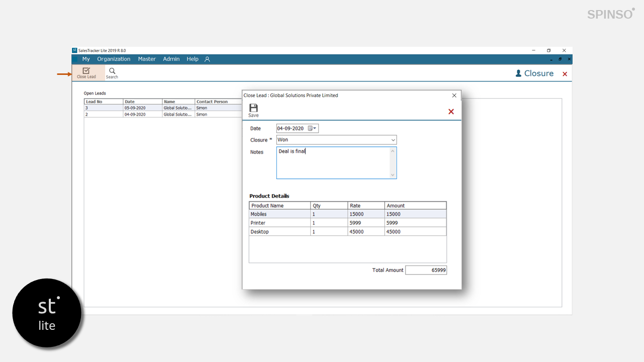Open the Organization menu
The width and height of the screenshot is (644, 362).
tap(114, 59)
